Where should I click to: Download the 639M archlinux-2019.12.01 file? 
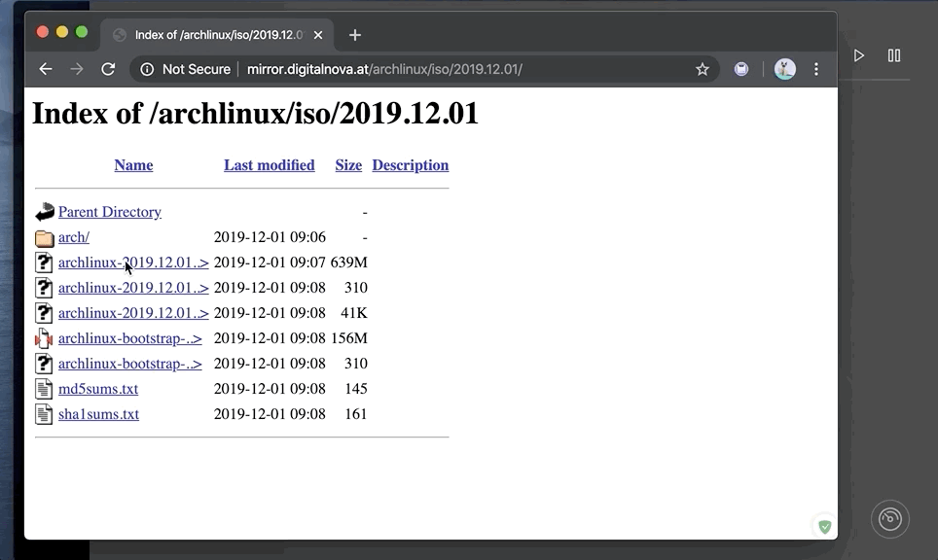(x=133, y=262)
